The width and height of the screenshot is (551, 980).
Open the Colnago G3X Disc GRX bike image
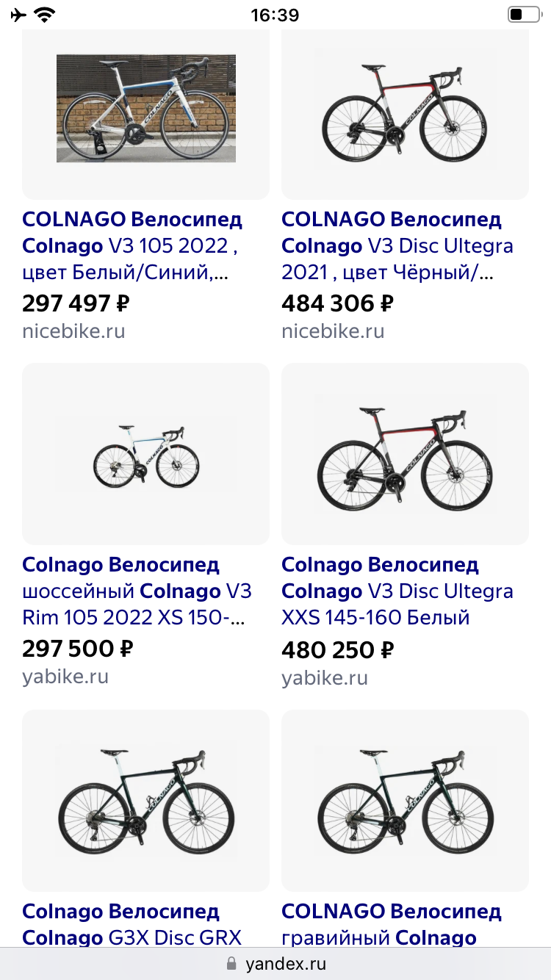[146, 801]
